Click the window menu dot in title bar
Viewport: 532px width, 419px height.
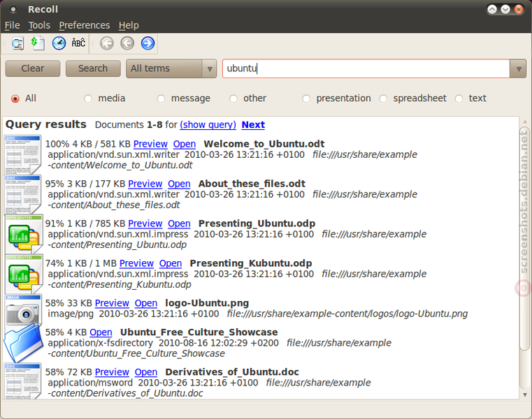pos(13,10)
